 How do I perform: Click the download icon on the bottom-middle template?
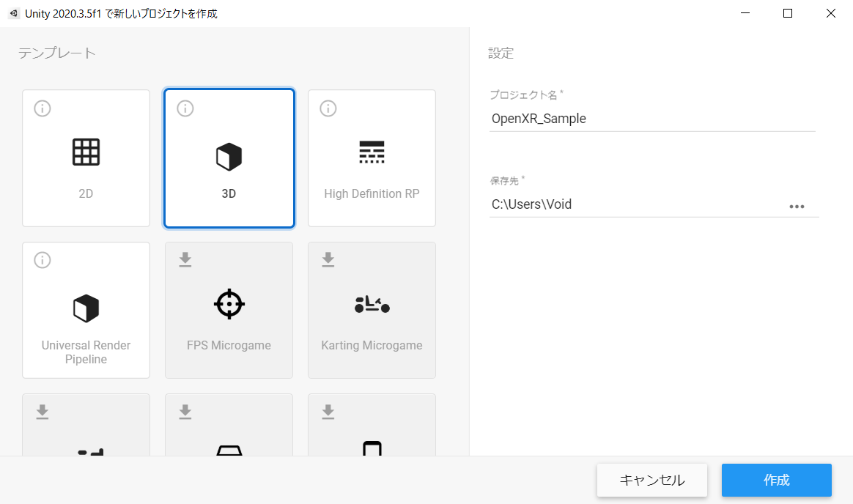coord(185,411)
